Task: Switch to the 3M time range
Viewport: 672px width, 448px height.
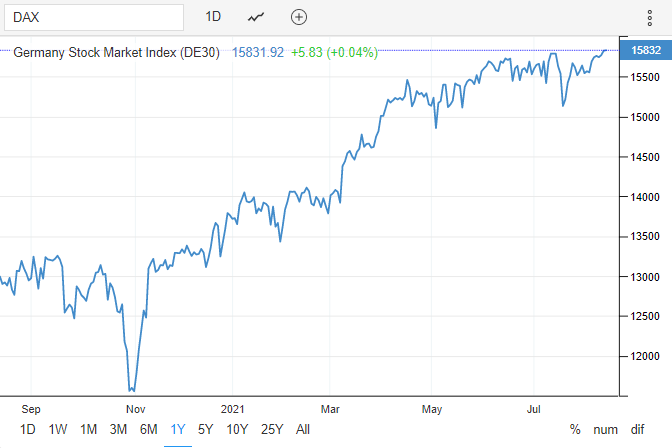Action: 118,429
